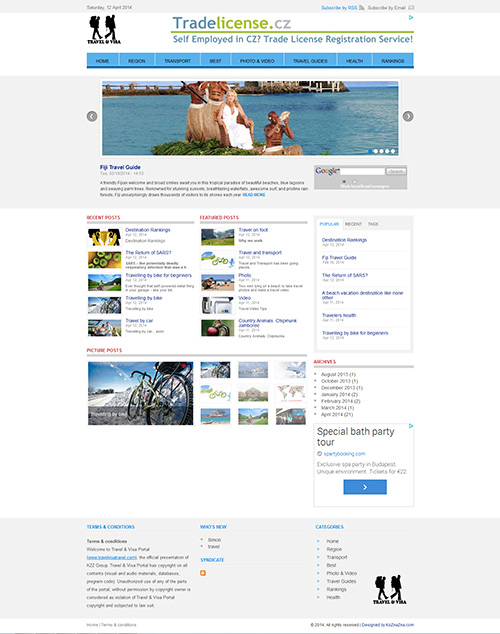Open the PHOTO & VIDEO menu item
This screenshot has height=634, width=500.
tap(257, 61)
